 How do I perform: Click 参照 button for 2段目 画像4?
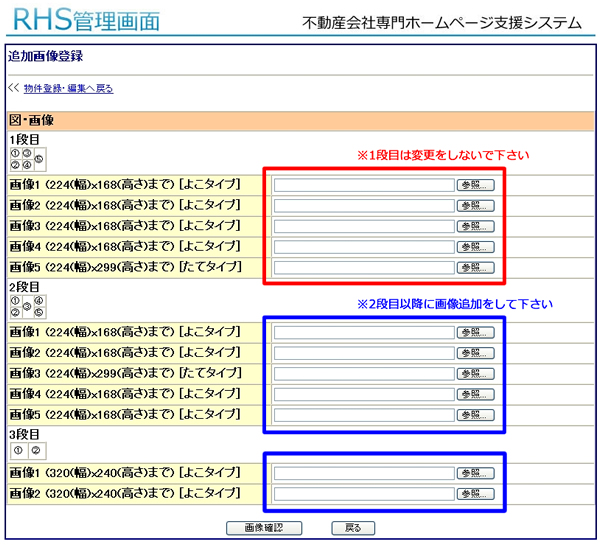point(476,395)
